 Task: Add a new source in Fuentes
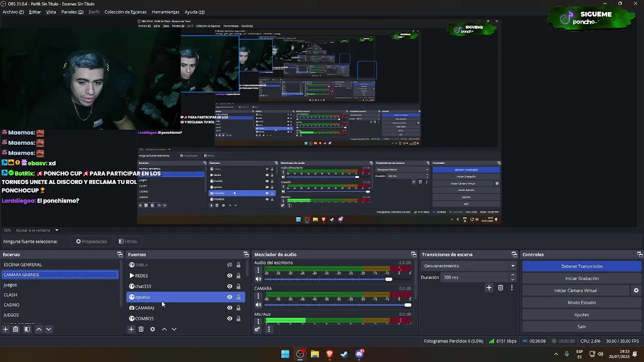pyautogui.click(x=131, y=329)
